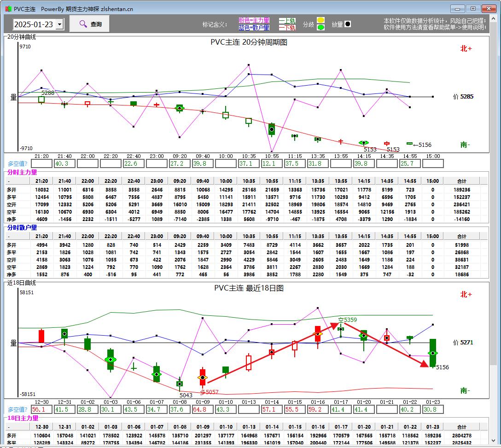Click the 18-day 多空值? label
Screen dimensions: 501x448
coord(17,409)
